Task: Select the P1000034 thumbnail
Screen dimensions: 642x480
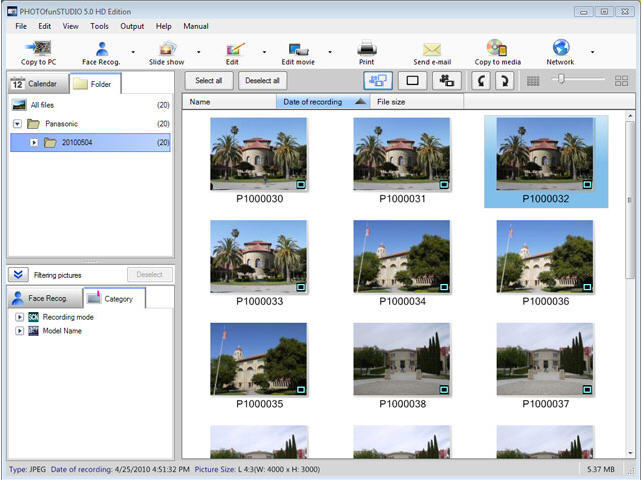Action: 400,256
